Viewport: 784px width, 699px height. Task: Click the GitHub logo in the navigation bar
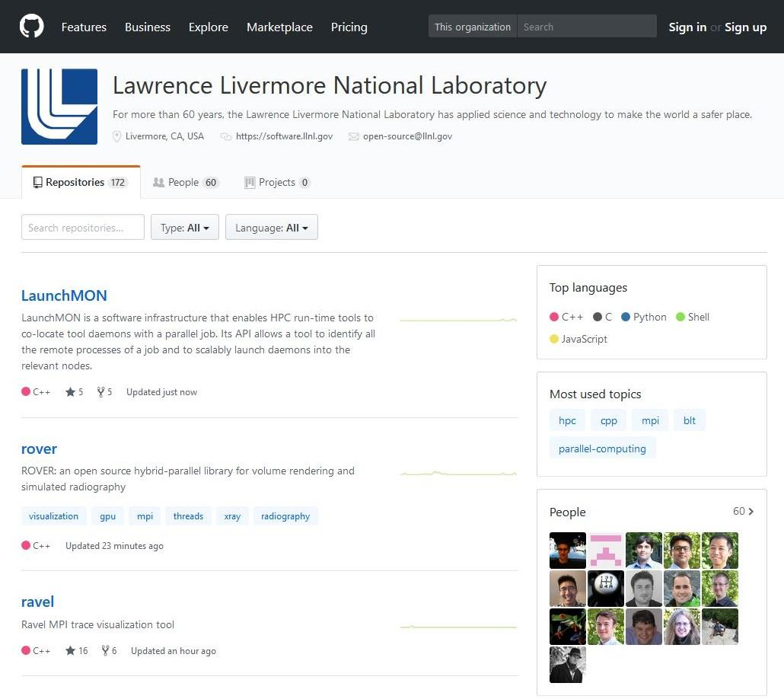point(30,26)
